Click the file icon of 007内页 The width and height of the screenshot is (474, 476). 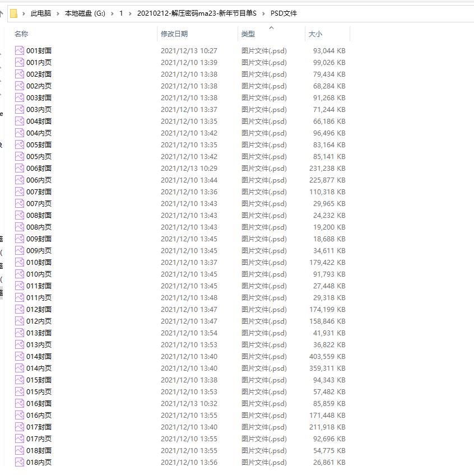click(20, 203)
